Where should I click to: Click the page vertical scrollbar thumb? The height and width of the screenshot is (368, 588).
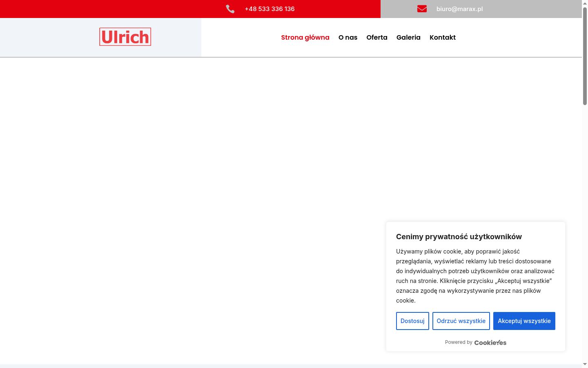coord(585,56)
